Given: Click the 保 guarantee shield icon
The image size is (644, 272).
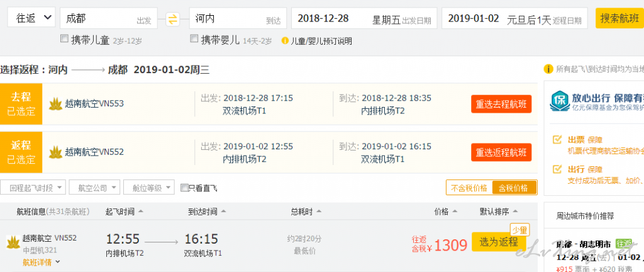Looking at the screenshot, I should pyautogui.click(x=559, y=102).
